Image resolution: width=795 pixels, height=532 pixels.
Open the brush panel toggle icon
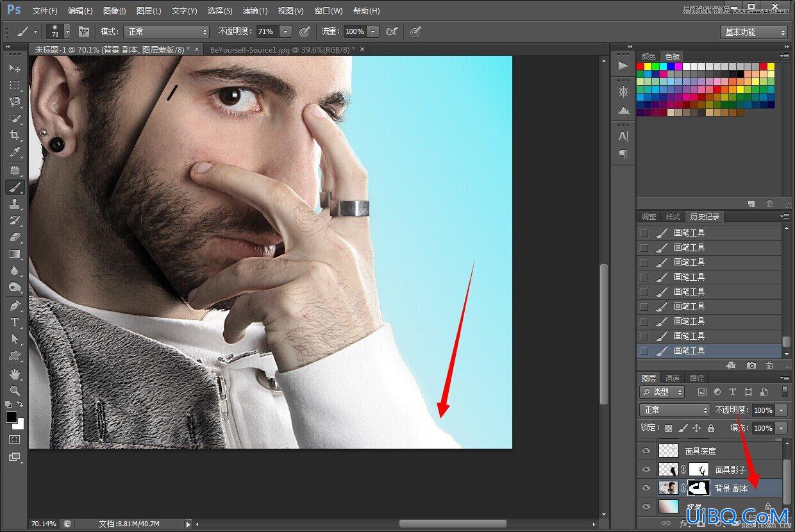pyautogui.click(x=84, y=31)
